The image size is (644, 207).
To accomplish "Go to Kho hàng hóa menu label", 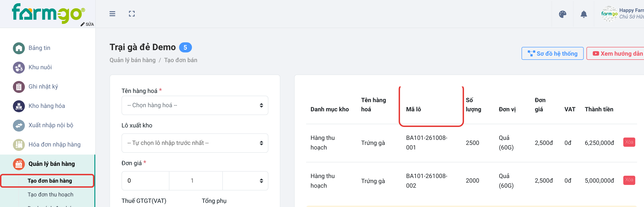I will pos(46,106).
